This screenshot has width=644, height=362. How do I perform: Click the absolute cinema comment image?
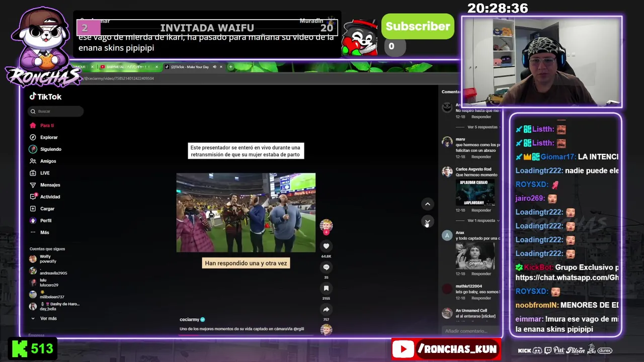(475, 255)
